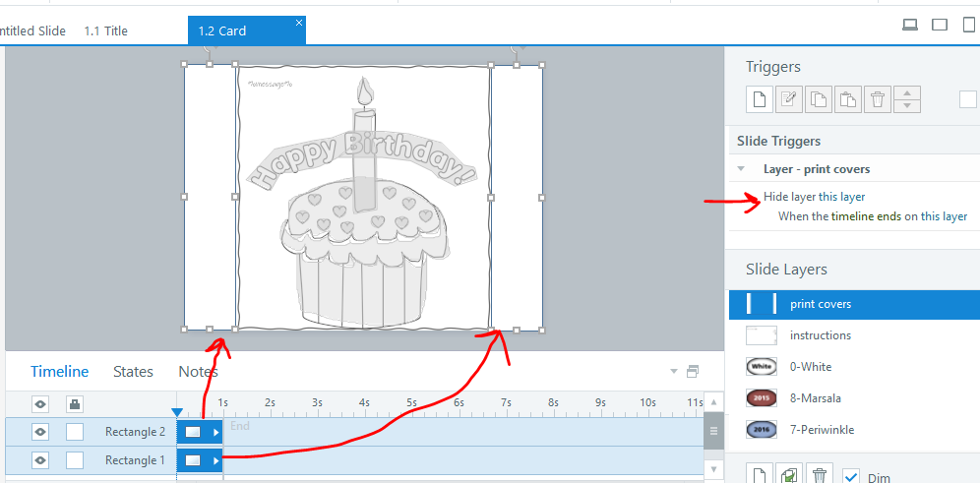Toggle visibility of Rectangle 2

coord(40,432)
